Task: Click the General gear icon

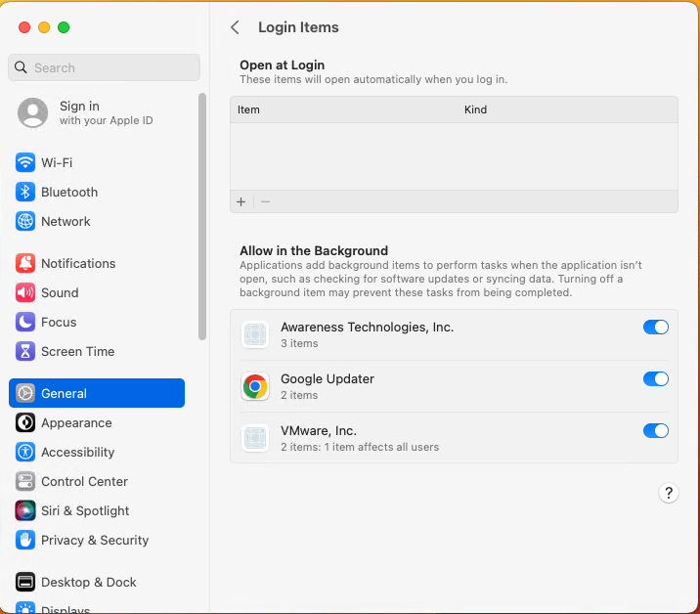Action: 25,393
